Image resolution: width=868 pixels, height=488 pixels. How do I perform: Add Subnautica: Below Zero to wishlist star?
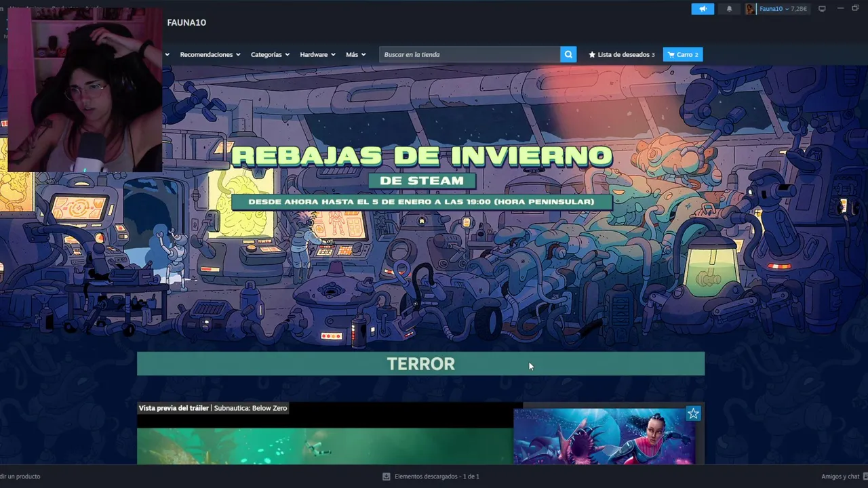click(x=692, y=413)
